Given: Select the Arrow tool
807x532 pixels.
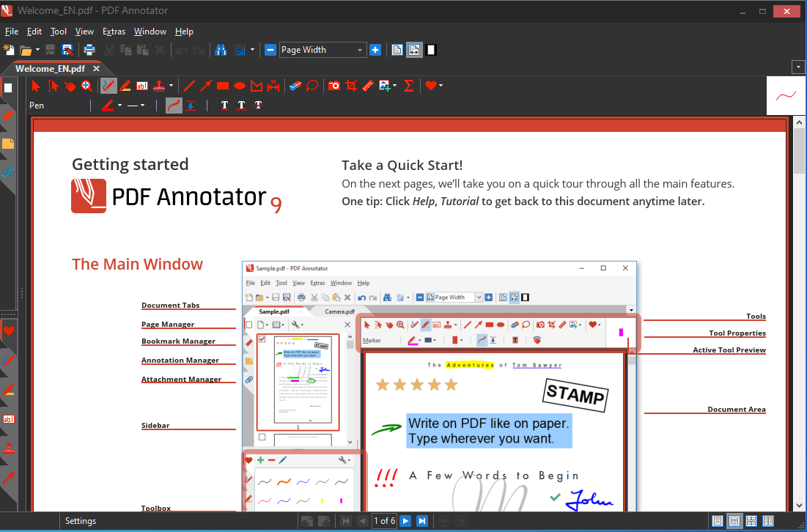Looking at the screenshot, I should point(206,86).
